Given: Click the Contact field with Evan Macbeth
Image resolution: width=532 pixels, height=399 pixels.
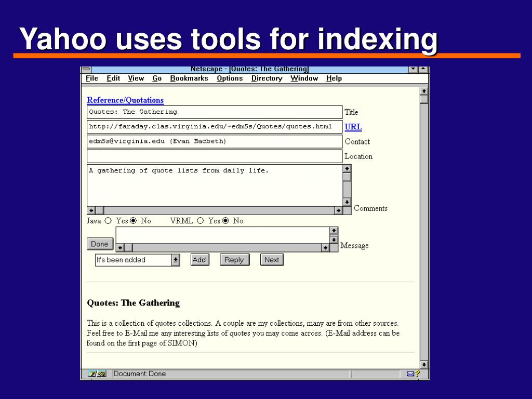Looking at the screenshot, I should [215, 141].
